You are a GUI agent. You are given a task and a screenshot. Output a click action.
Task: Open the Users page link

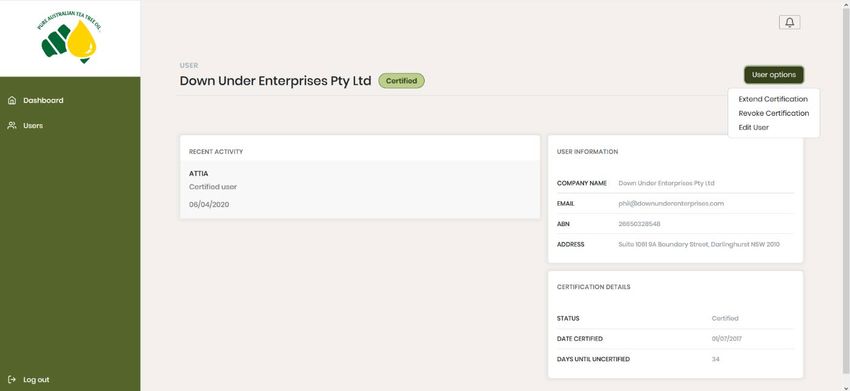pyautogui.click(x=33, y=125)
